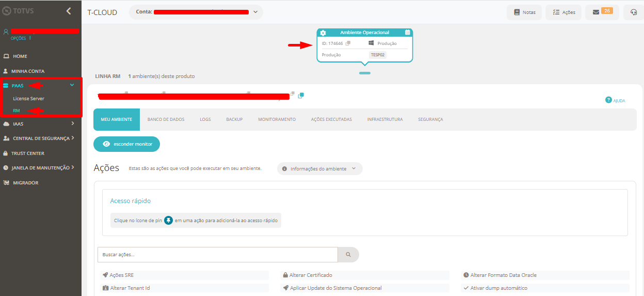Click the Windows logo icon on the card
The width and height of the screenshot is (644, 296).
(371, 43)
